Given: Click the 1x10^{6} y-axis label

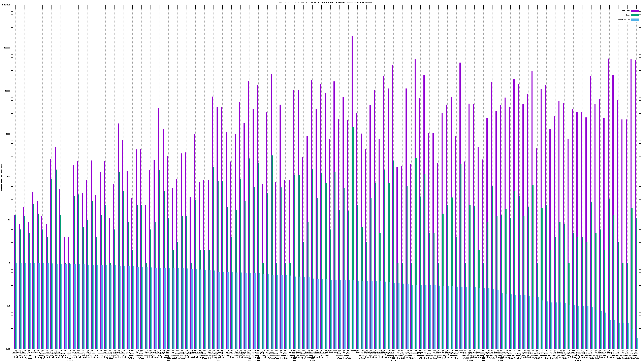Looking at the screenshot, I should (6, 5).
